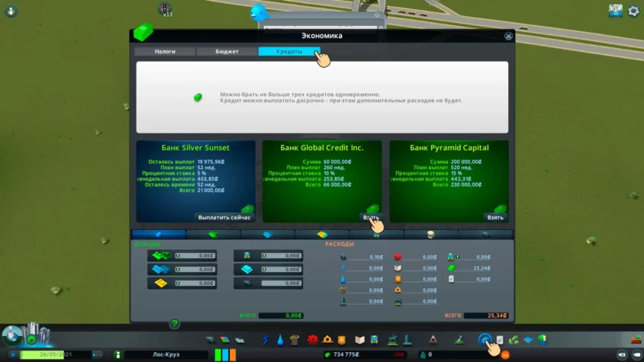Click the road expense value 0,10₡
Screen dimensions: 644x362
(x=376, y=257)
